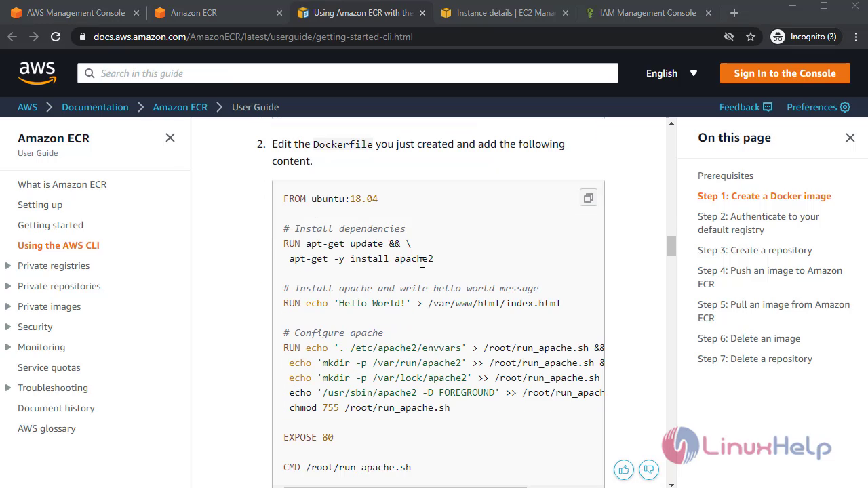Expand the Private registries section
868x488 pixels.
click(x=8, y=266)
